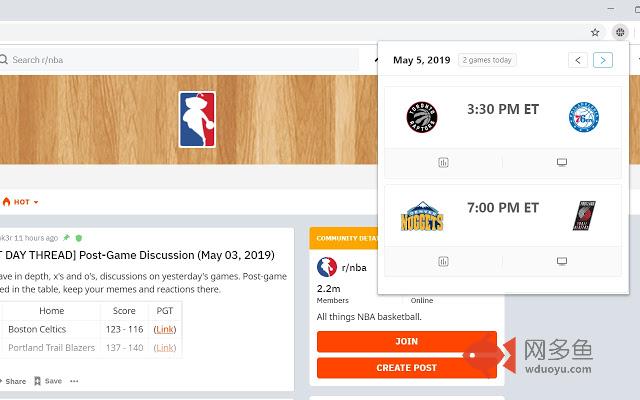Click the 'Score' column header
Viewport: 640px width, 400px height.
(124, 311)
